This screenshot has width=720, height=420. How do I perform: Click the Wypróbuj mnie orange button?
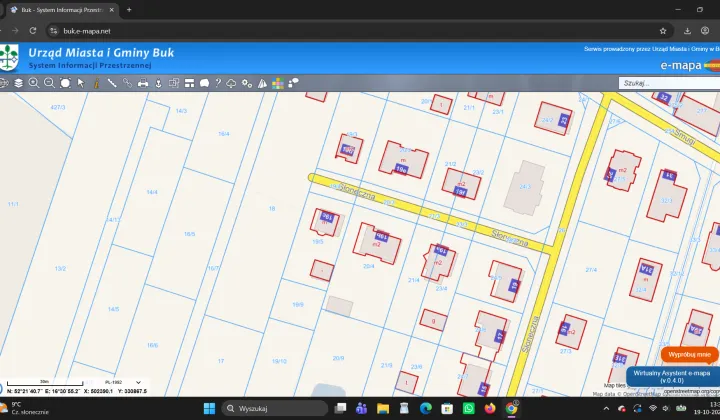pyautogui.click(x=689, y=355)
